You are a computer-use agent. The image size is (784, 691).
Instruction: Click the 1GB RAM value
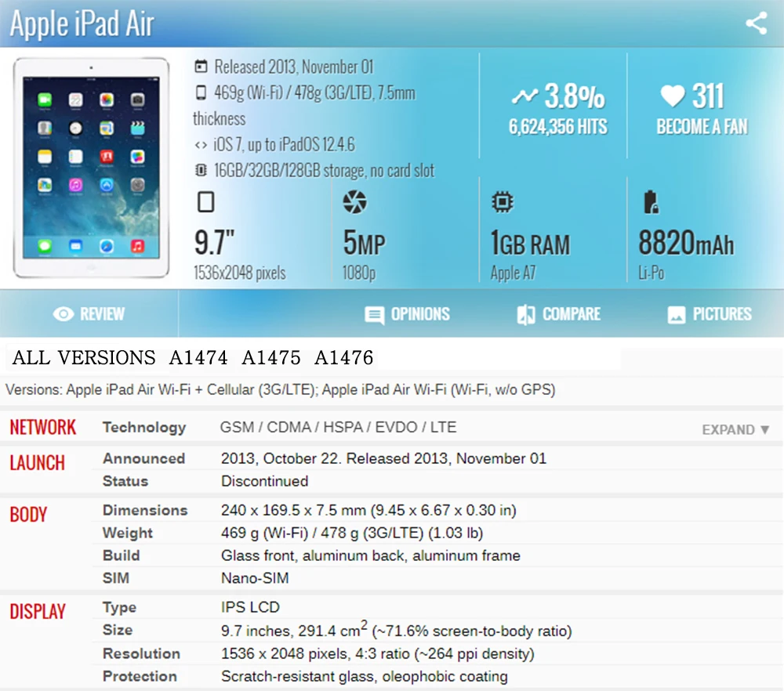[x=531, y=244]
